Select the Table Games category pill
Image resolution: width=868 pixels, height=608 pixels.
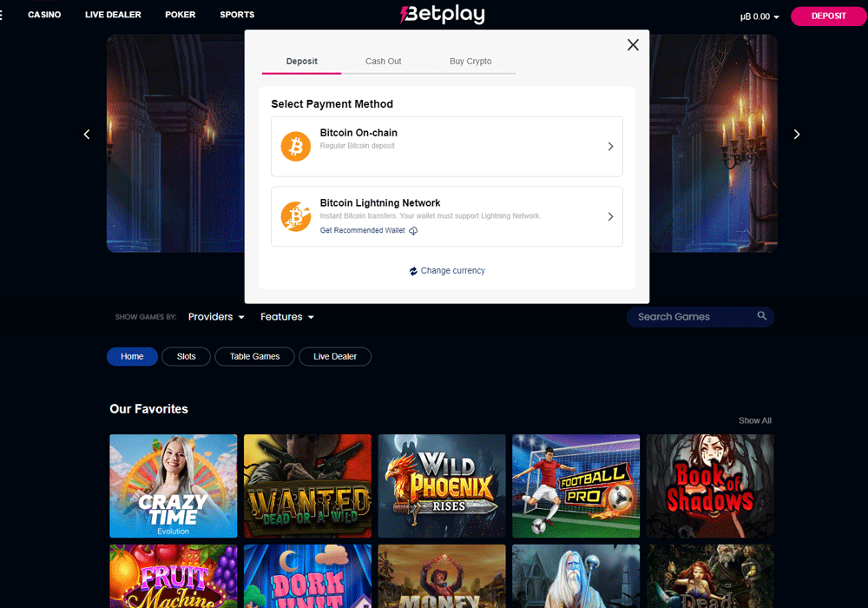tap(254, 357)
